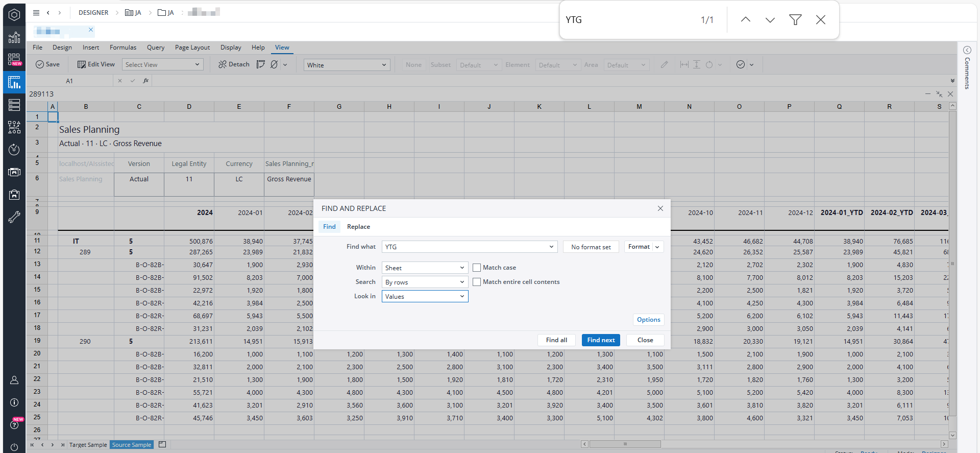980x453 pixels.
Task: Open the Comments panel icon
Action: pos(967,50)
